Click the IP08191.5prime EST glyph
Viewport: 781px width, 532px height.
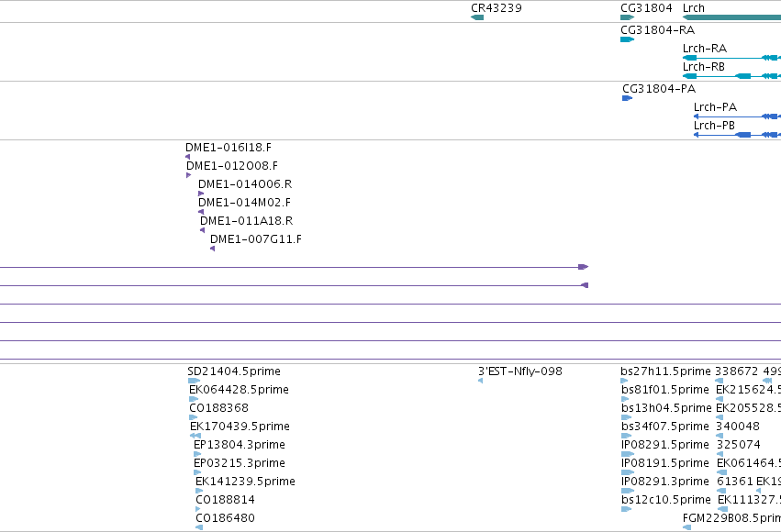tap(628, 472)
